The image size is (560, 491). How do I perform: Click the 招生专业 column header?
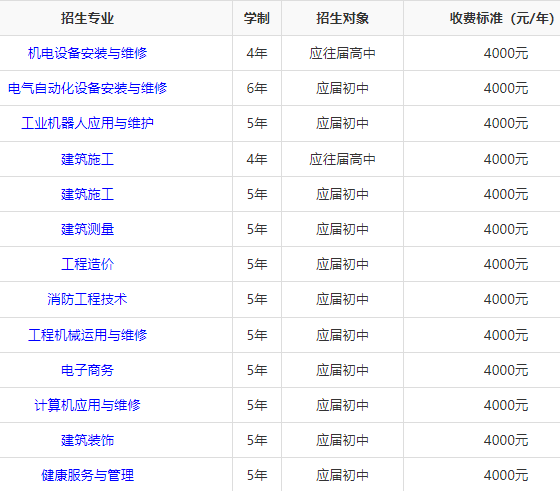pos(88,18)
